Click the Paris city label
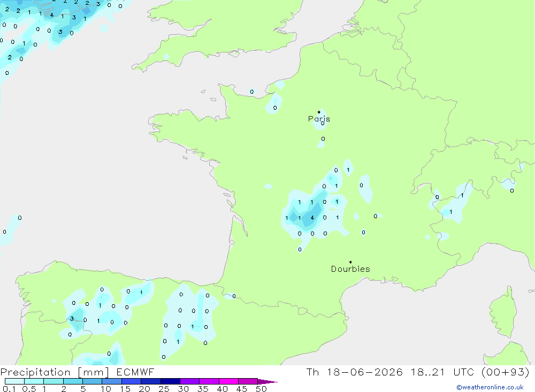 coord(319,119)
